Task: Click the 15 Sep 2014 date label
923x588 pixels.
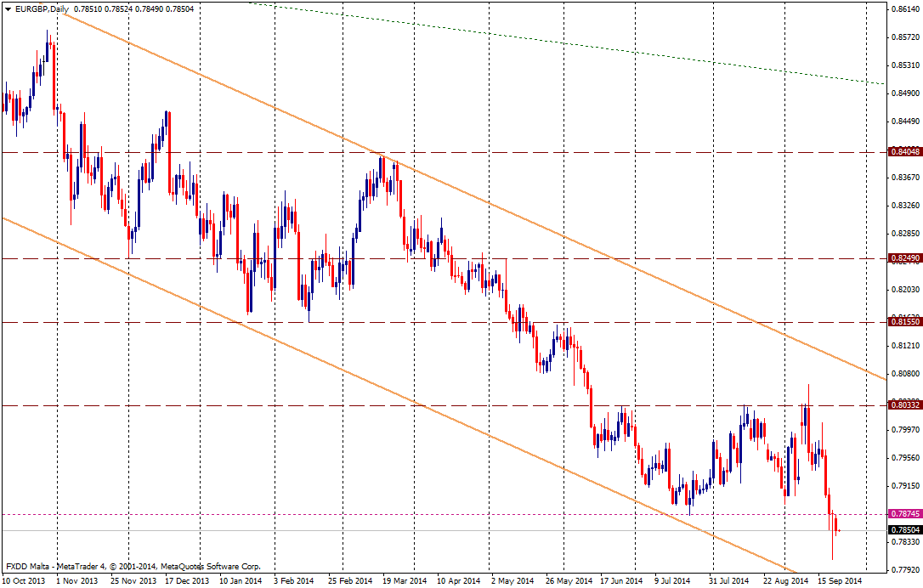Action: click(841, 581)
